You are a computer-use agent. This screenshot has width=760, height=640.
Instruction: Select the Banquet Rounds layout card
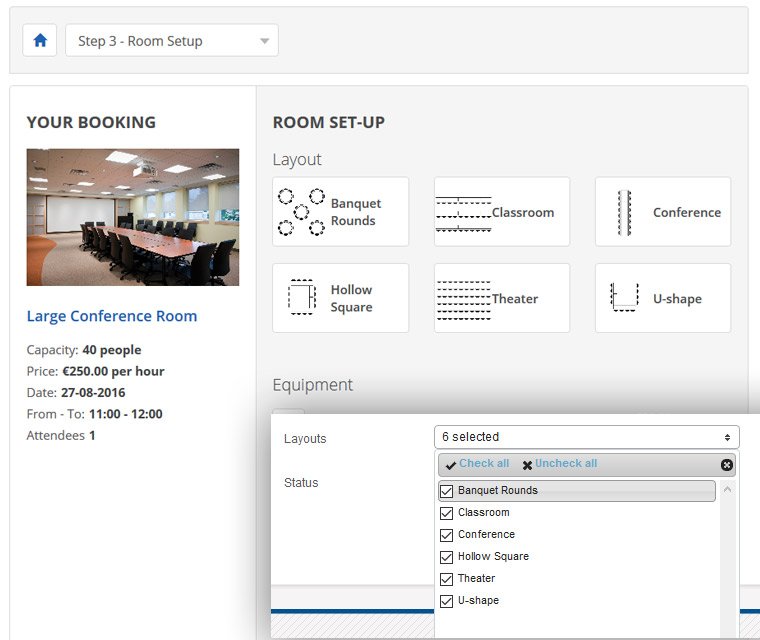[x=341, y=211]
